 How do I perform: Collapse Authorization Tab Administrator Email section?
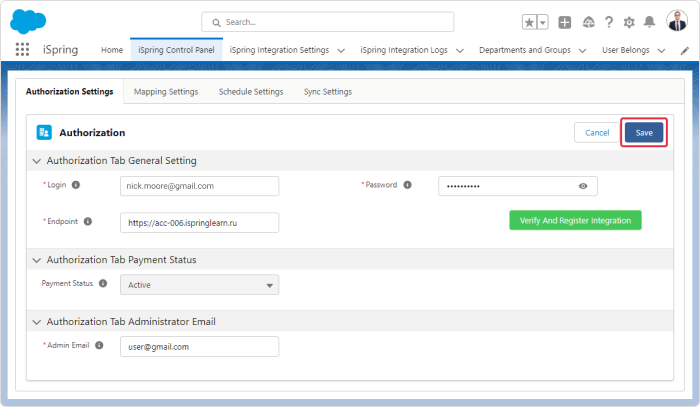click(37, 322)
